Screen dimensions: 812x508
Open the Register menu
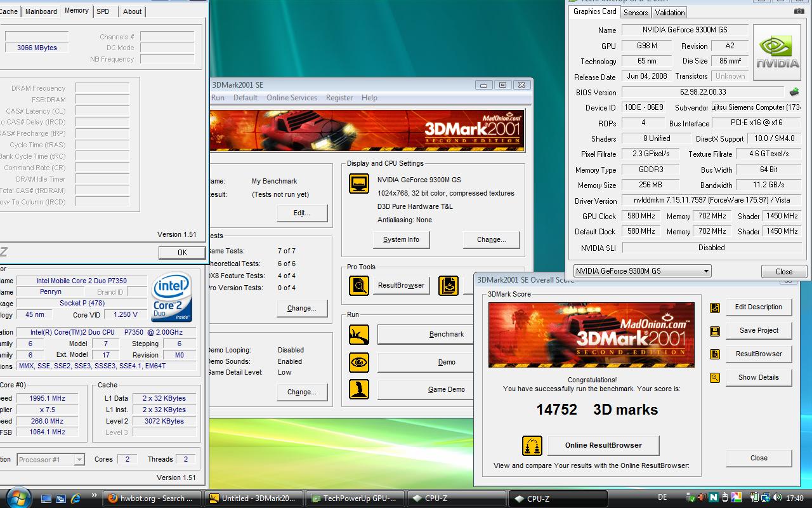click(x=339, y=98)
